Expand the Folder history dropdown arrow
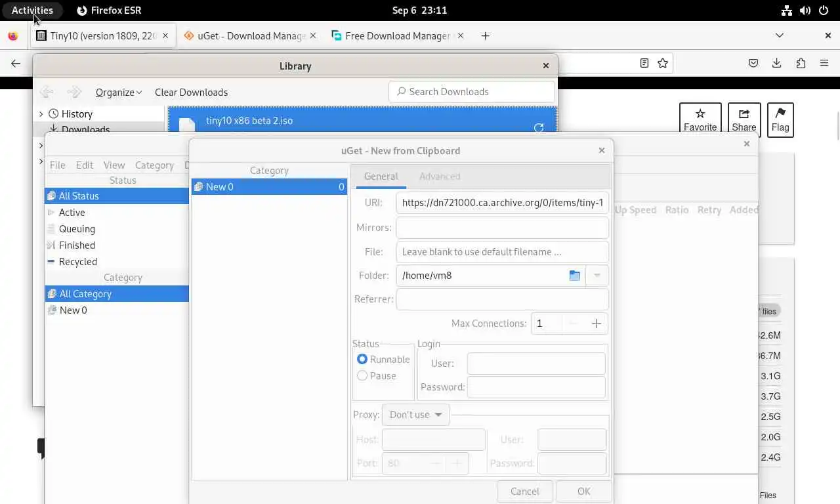The height and width of the screenshot is (504, 840). coord(597,276)
